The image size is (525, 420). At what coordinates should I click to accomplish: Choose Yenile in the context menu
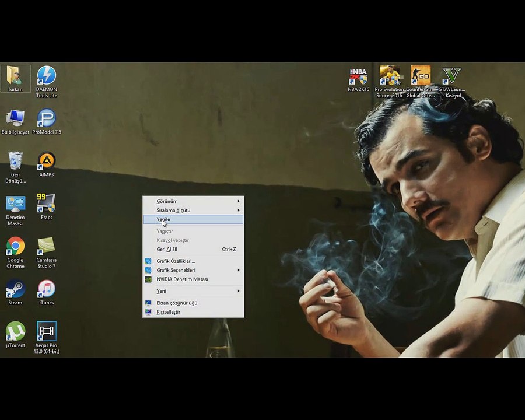tap(193, 220)
